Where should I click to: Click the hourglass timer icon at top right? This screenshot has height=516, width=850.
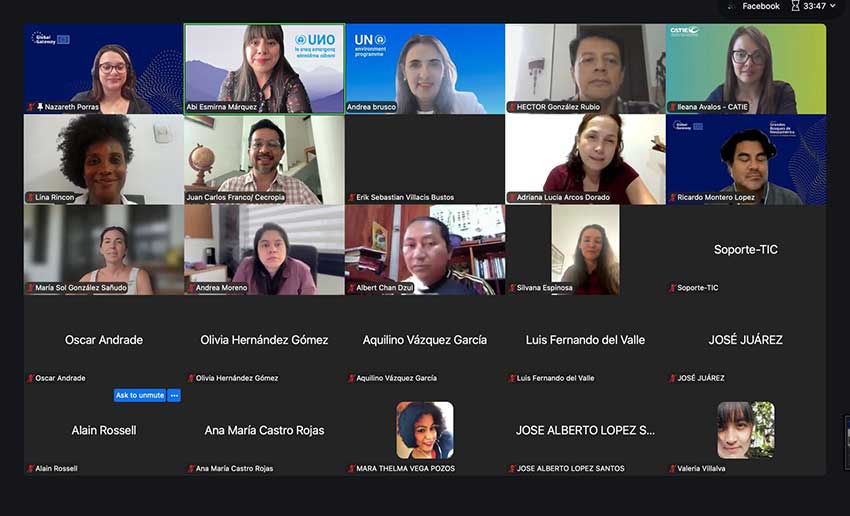(795, 6)
